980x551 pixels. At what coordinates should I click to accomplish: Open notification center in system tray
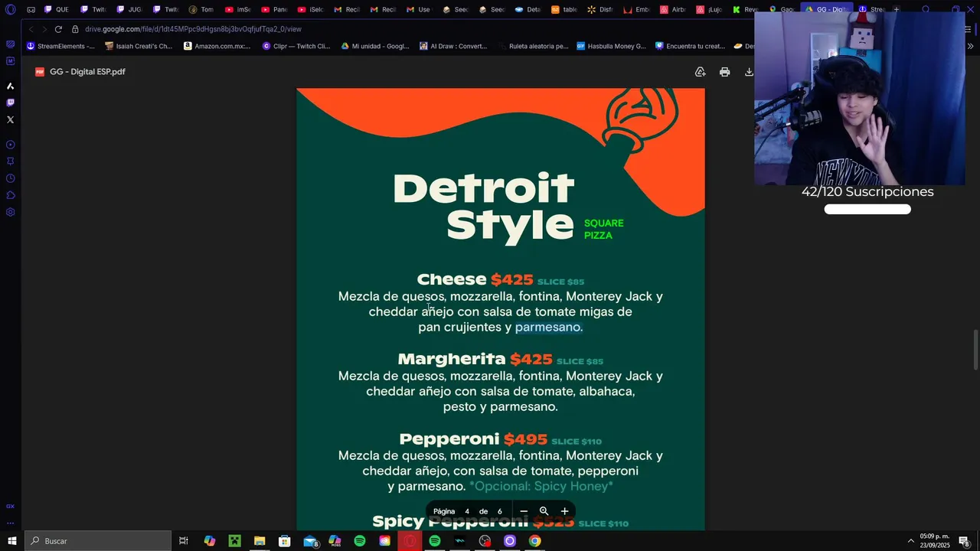(x=964, y=541)
